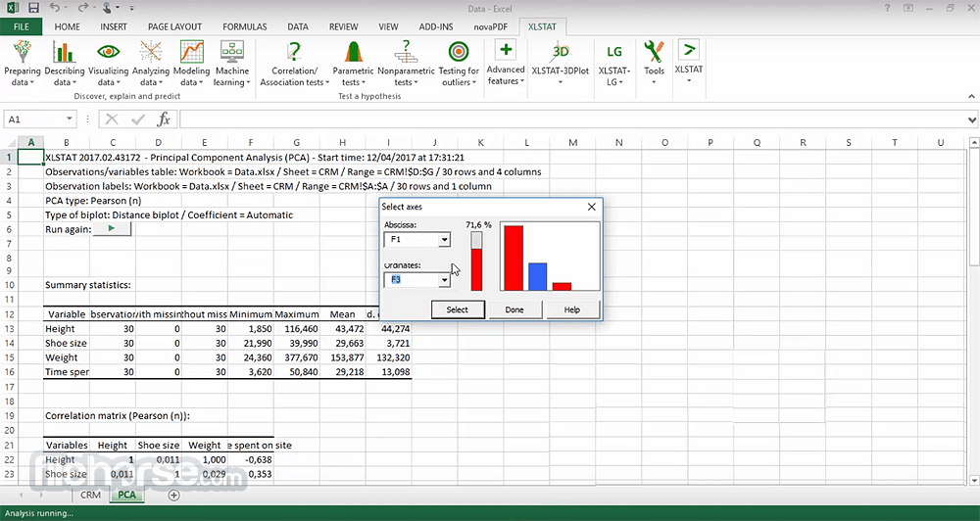This screenshot has height=521, width=980.
Task: Open the Abscissa F1 dropdown
Action: pos(444,239)
